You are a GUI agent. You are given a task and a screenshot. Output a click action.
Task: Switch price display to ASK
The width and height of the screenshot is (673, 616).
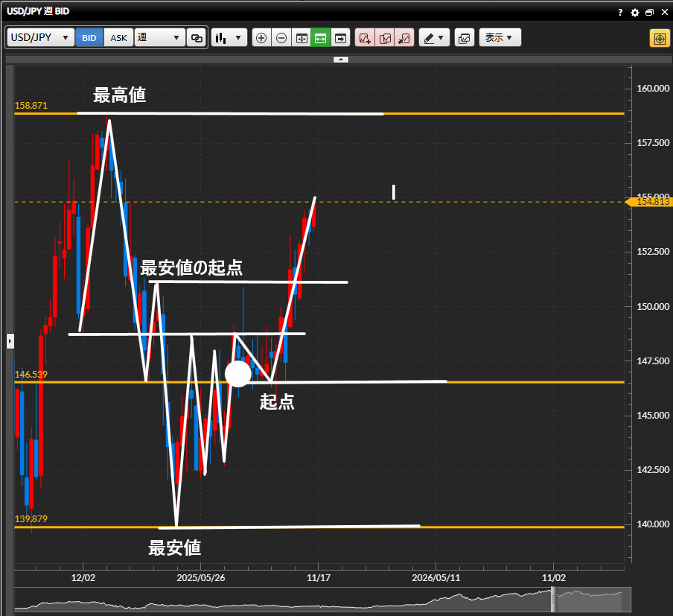point(118,38)
